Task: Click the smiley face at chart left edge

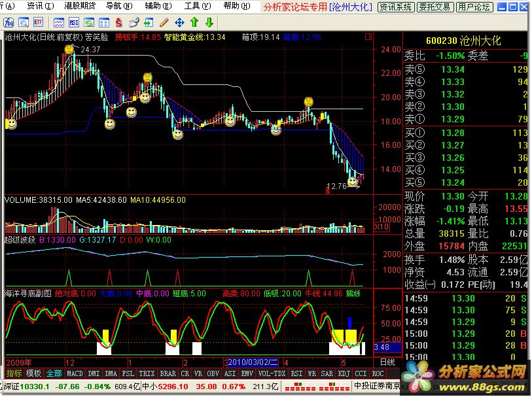Action: click(x=11, y=124)
